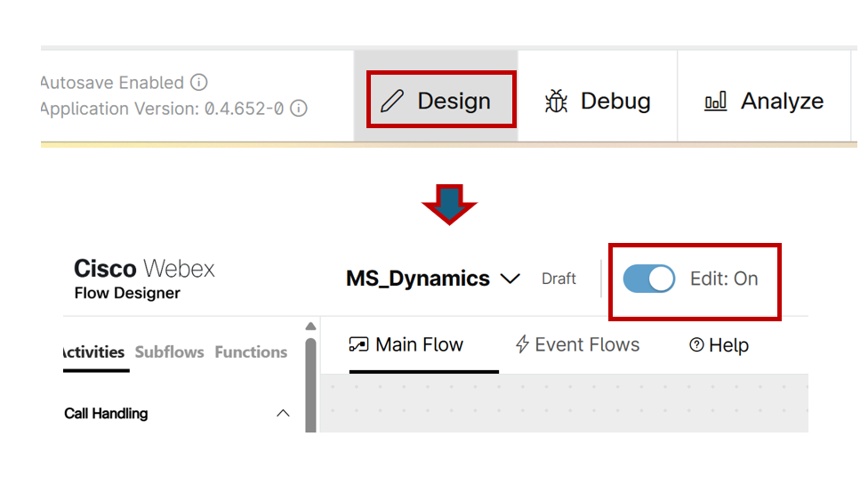Click the Draft status label
This screenshot has height=477, width=868.
[x=559, y=279]
